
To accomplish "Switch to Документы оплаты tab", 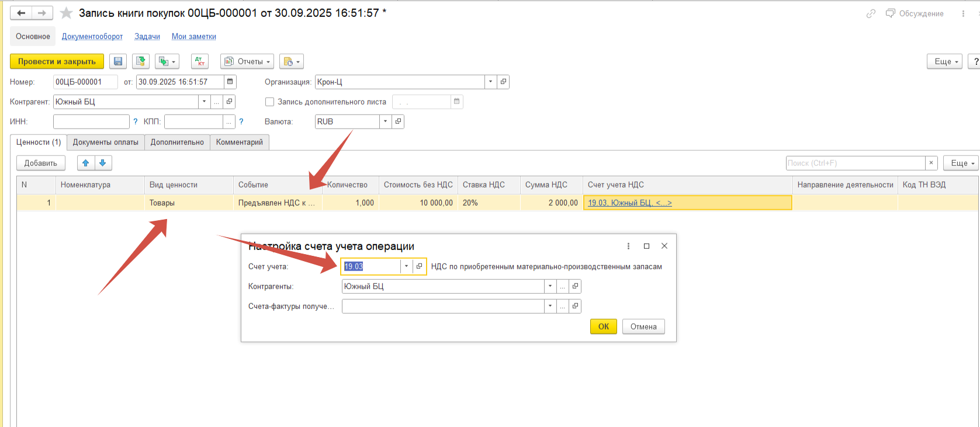I will coord(105,142).
